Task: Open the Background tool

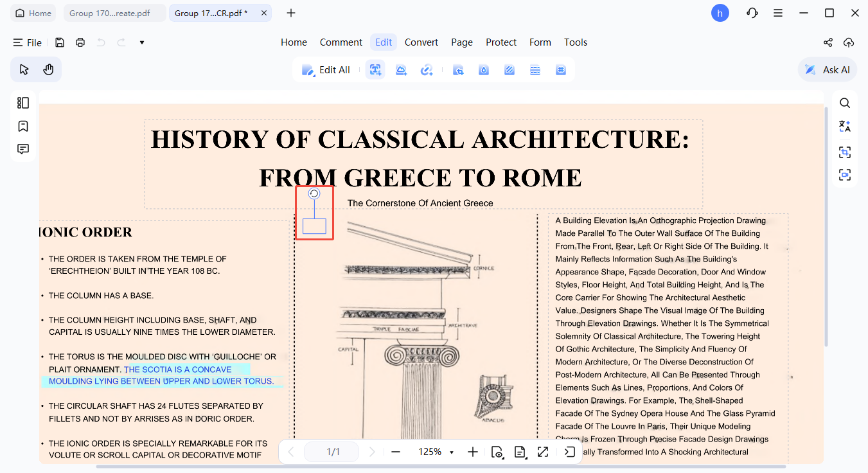Action: point(509,69)
